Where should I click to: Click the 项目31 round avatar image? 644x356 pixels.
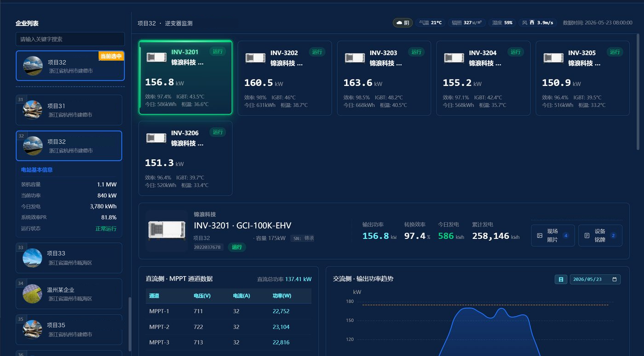tap(33, 110)
